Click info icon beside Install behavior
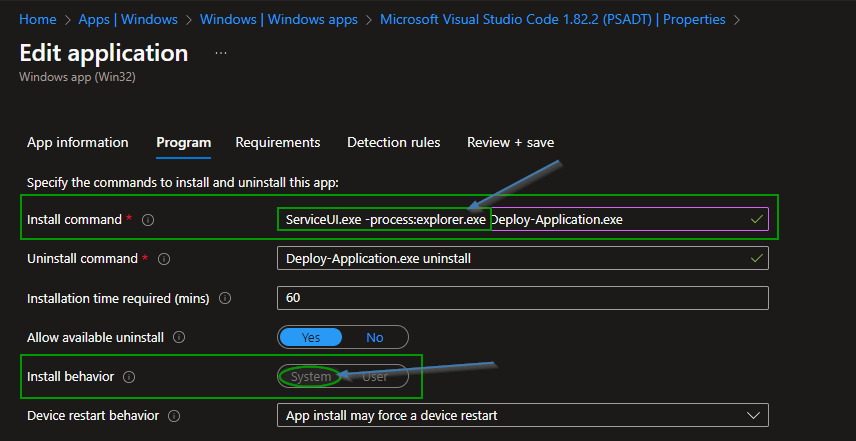Viewport: 856px width, 441px height. click(x=129, y=377)
